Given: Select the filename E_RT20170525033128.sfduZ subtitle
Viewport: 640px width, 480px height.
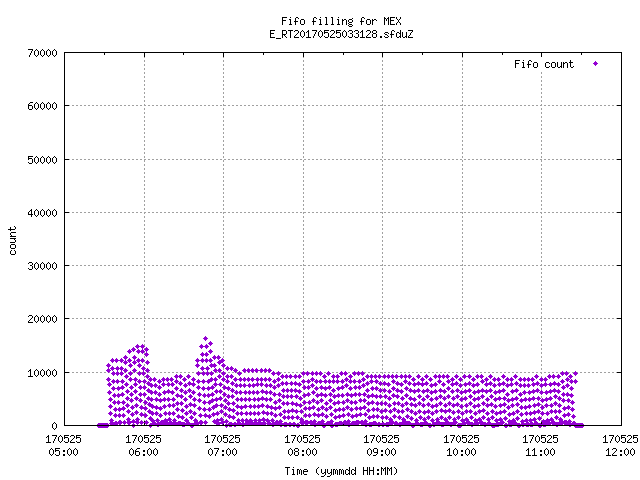Looking at the screenshot, I should coord(341,34).
